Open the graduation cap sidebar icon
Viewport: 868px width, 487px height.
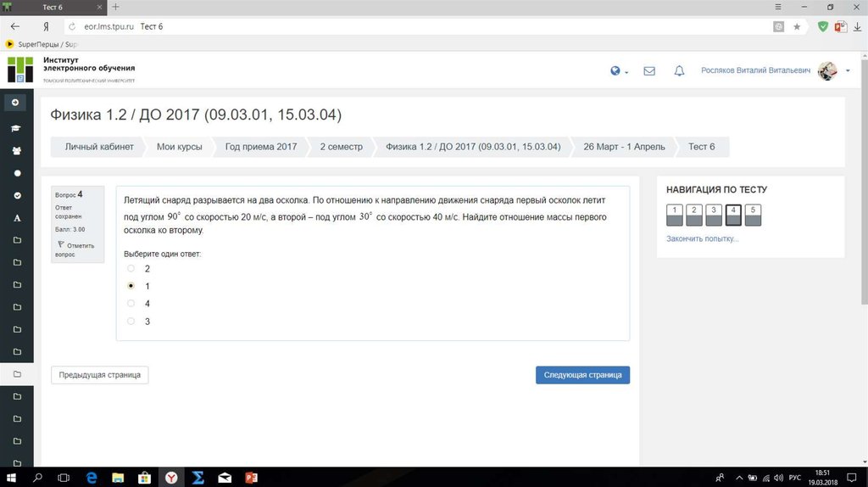[16, 128]
